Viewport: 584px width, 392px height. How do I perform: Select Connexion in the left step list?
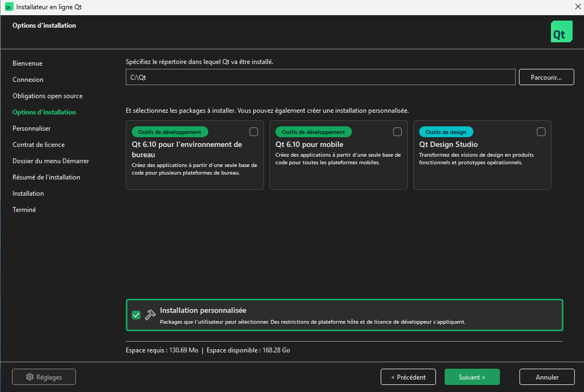coord(28,80)
